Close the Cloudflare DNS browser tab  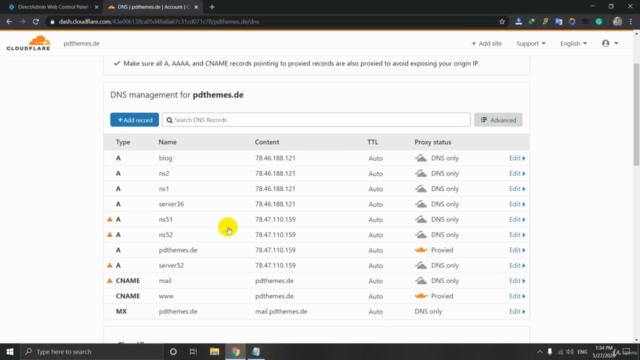196,7
